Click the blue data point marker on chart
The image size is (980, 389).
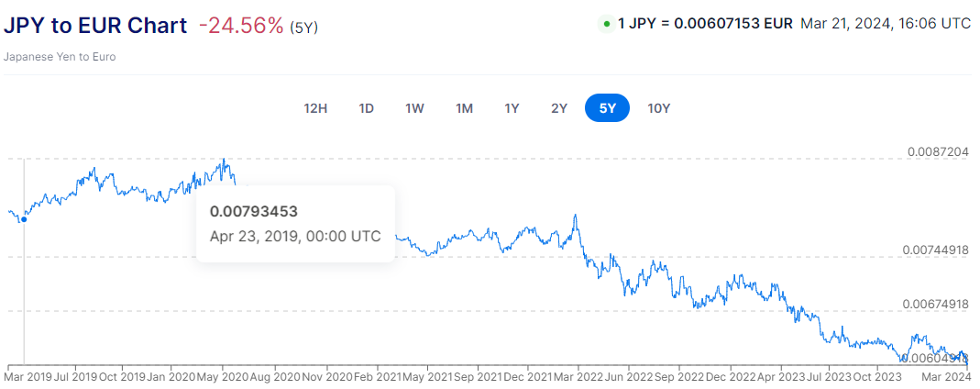pyautogui.click(x=24, y=219)
